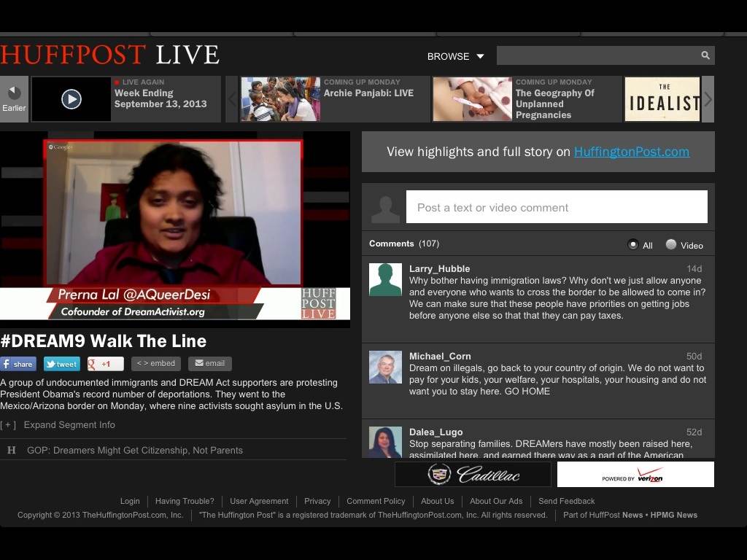Select the Video comments radio button
This screenshot has width=747, height=560.
[x=671, y=245]
